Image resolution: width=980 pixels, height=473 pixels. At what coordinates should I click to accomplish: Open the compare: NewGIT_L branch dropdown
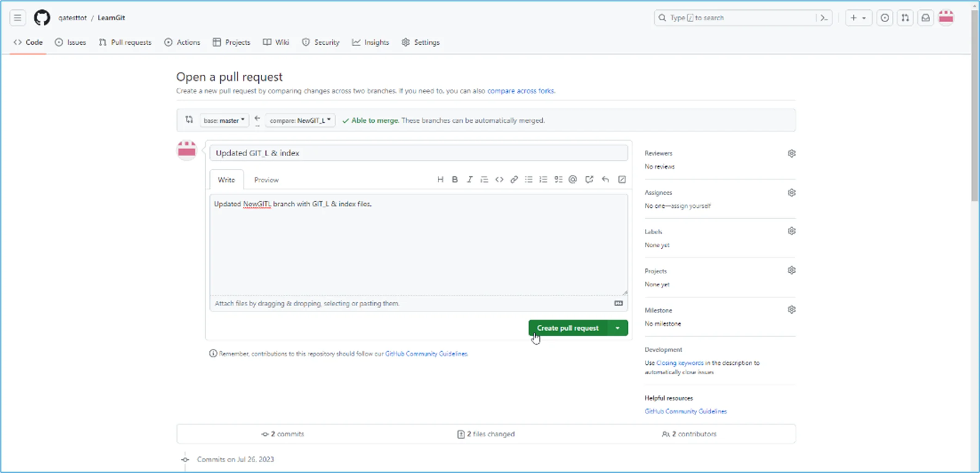pyautogui.click(x=300, y=120)
